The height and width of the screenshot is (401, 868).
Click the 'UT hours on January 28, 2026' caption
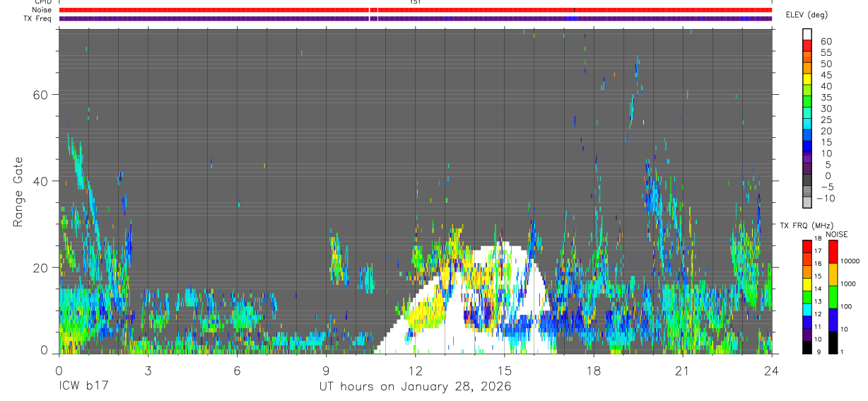pyautogui.click(x=414, y=387)
